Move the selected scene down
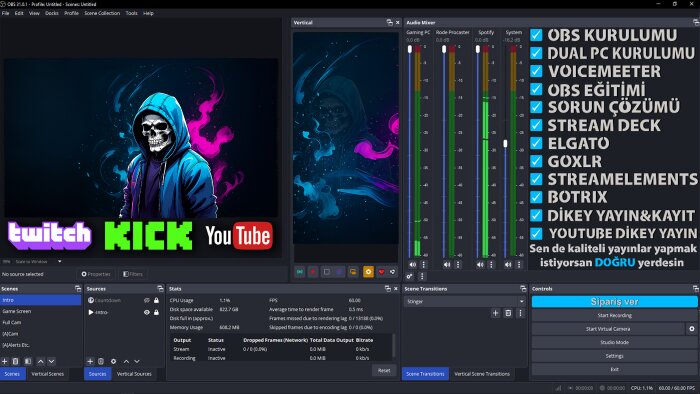This screenshot has height=394, width=700. pyautogui.click(x=51, y=361)
